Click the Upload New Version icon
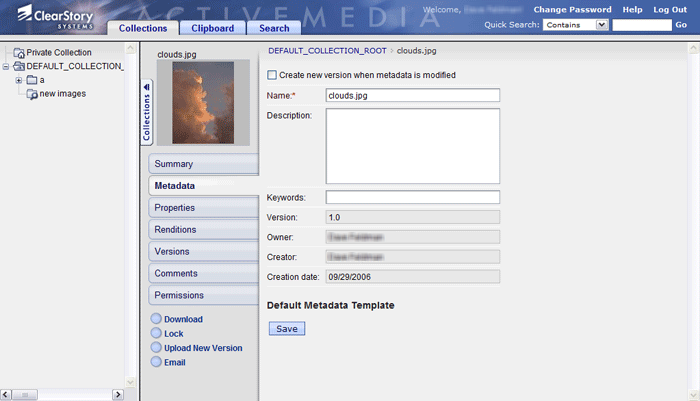Screen dimensions: 700x401 click(x=155, y=348)
